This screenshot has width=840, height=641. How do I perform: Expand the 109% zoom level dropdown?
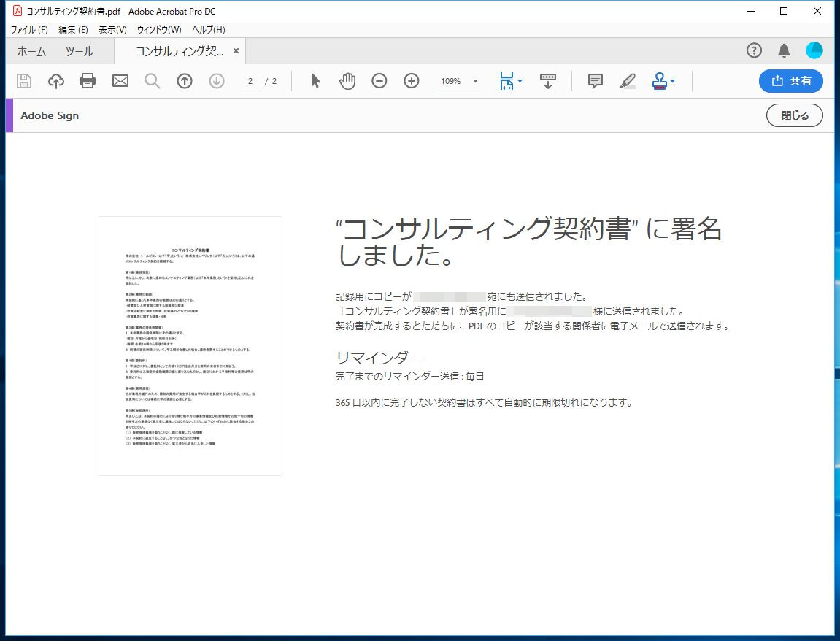(476, 81)
